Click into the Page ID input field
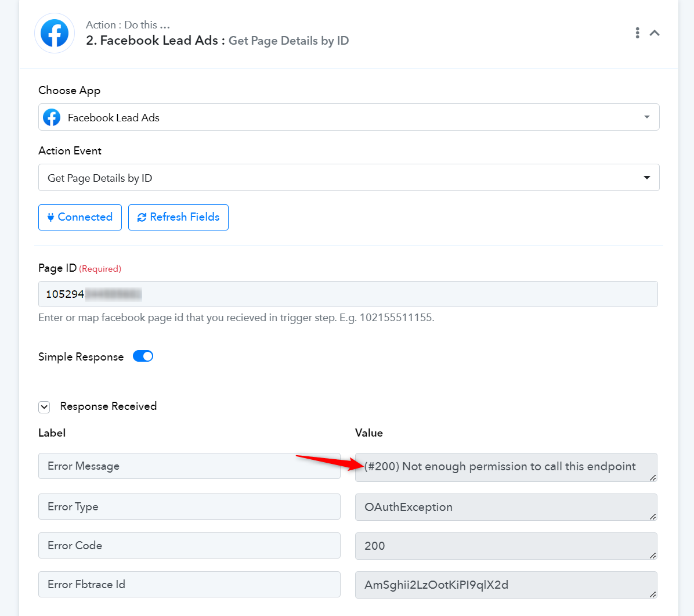This screenshot has width=694, height=616. tap(348, 294)
